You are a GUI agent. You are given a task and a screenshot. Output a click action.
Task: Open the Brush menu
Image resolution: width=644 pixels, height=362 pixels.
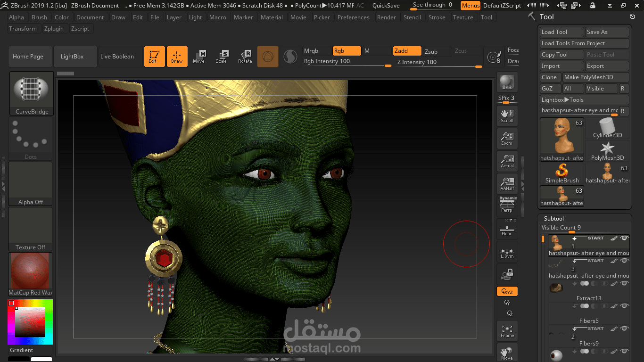[39, 17]
